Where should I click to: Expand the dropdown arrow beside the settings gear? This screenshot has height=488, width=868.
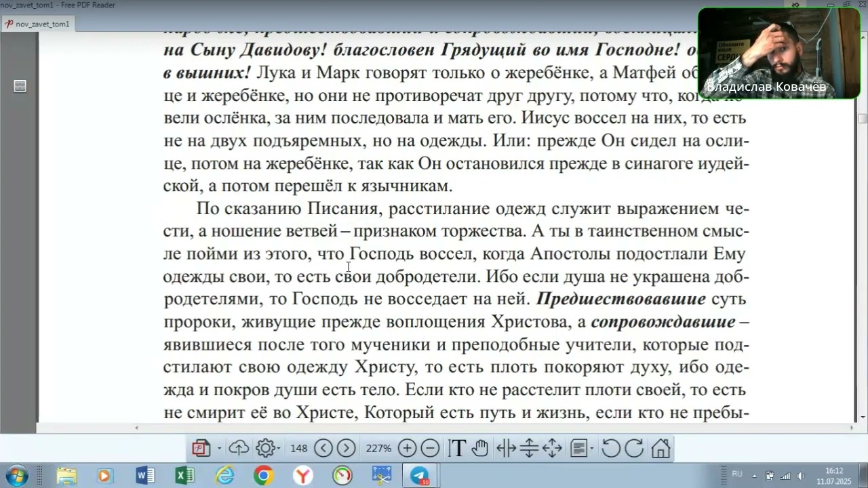(279, 449)
